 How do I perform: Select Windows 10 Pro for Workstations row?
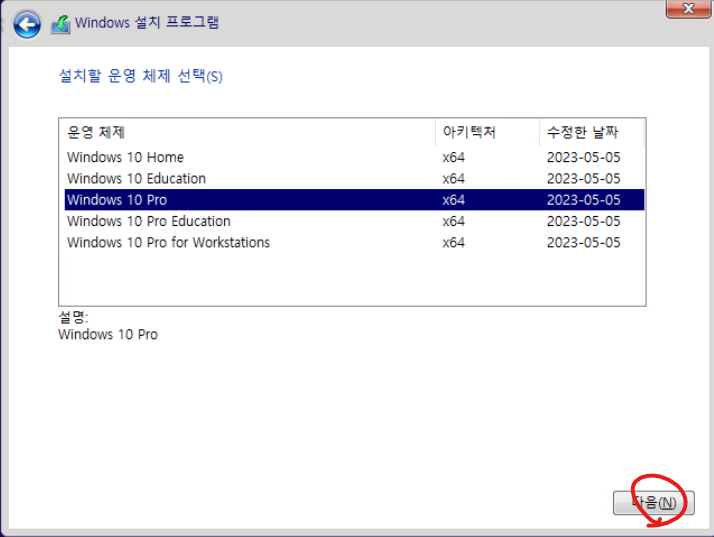(354, 242)
